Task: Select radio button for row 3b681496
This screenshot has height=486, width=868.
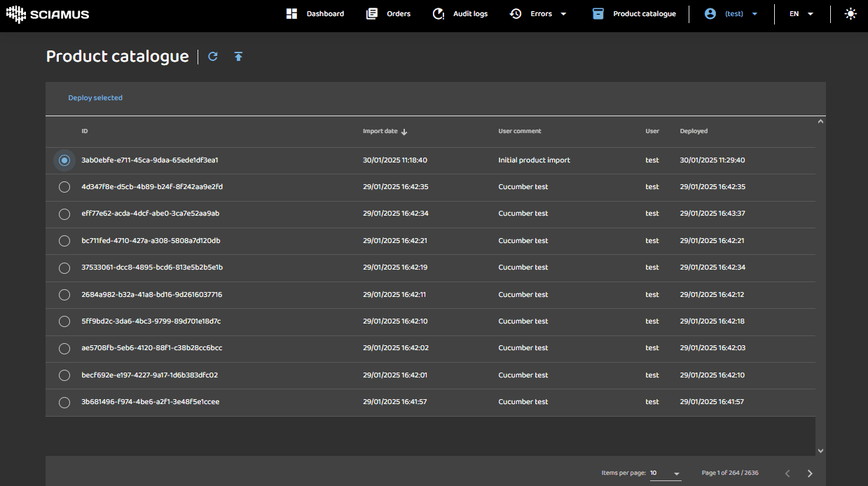Action: [x=64, y=402]
